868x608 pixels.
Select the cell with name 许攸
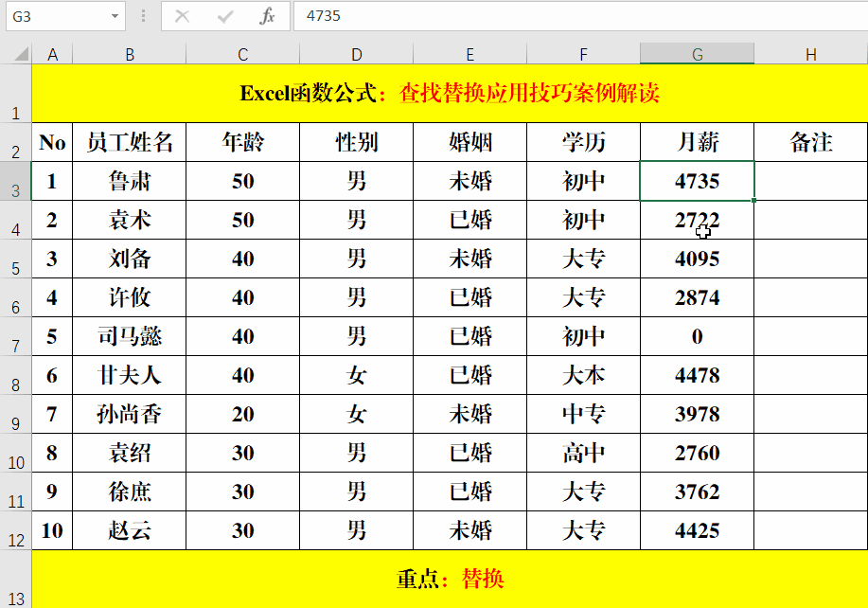point(130,297)
